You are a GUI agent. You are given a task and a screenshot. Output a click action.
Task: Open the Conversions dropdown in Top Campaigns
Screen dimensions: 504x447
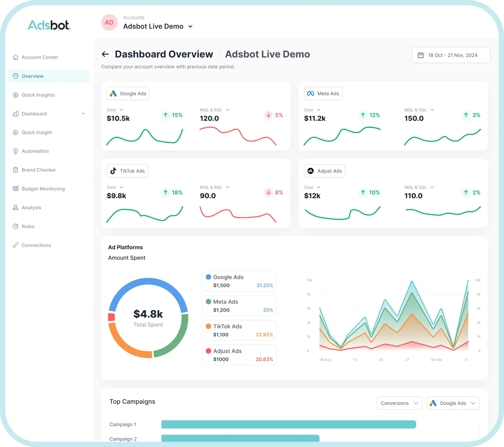pos(400,403)
